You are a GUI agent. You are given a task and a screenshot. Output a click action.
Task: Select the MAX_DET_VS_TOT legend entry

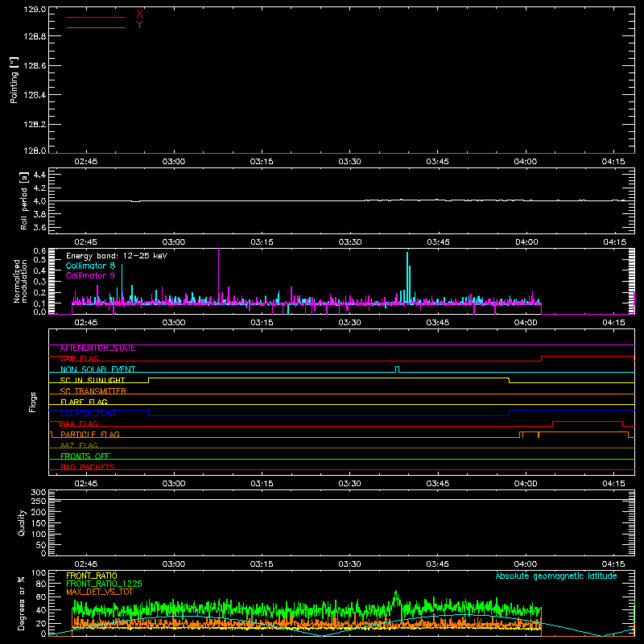[100, 592]
